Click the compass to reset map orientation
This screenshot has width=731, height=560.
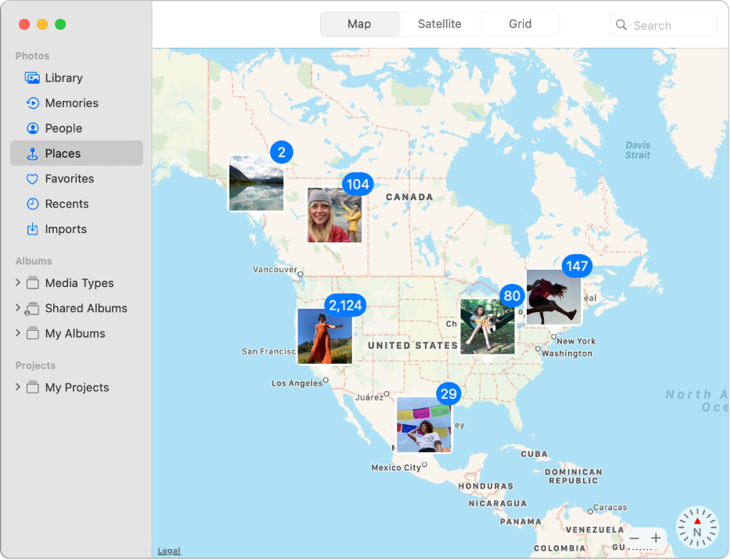(x=696, y=527)
